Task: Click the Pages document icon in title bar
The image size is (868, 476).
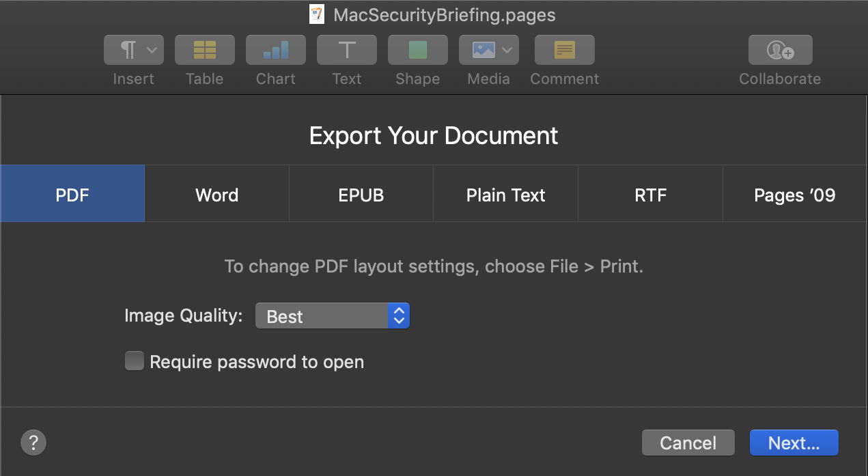Action: pos(317,14)
